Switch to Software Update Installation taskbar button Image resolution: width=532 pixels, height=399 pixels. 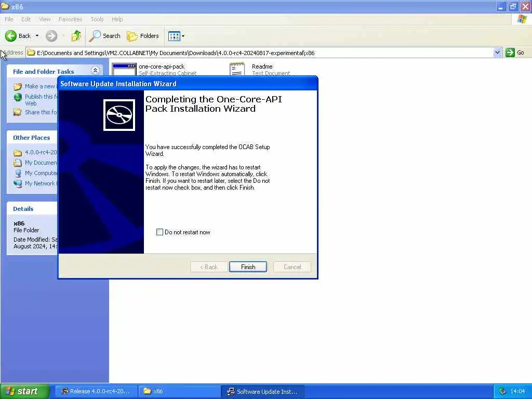(262, 392)
